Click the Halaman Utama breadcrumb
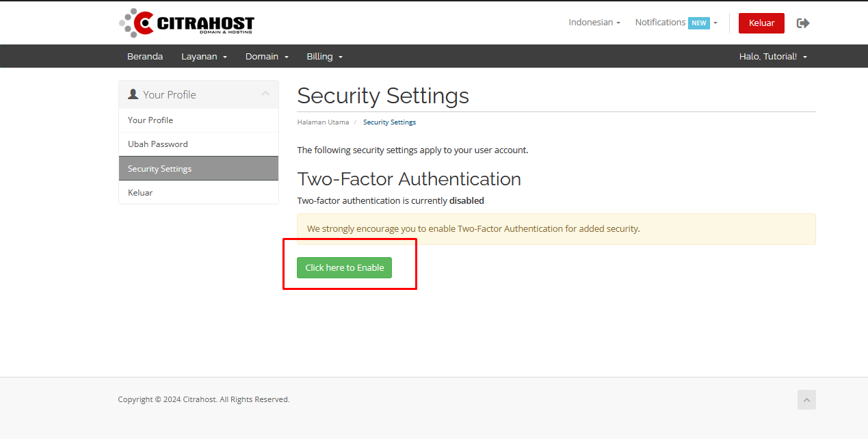This screenshot has width=868, height=439. click(x=323, y=122)
